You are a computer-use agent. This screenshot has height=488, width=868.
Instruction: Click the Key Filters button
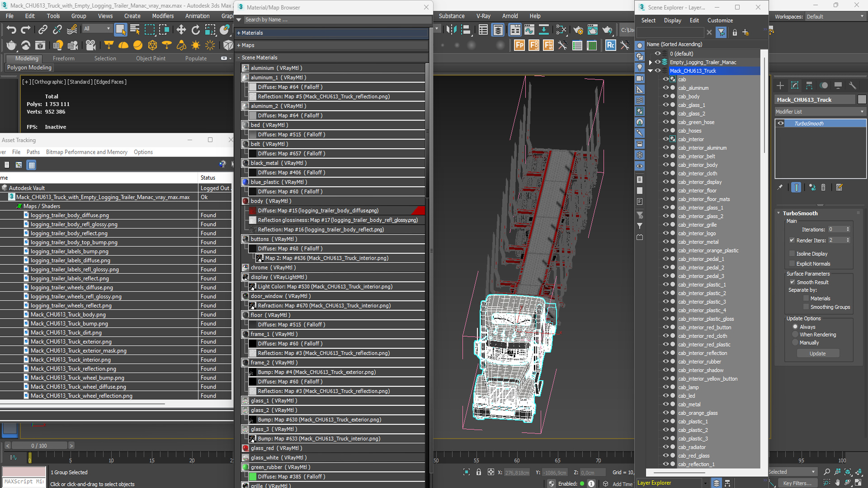click(797, 483)
